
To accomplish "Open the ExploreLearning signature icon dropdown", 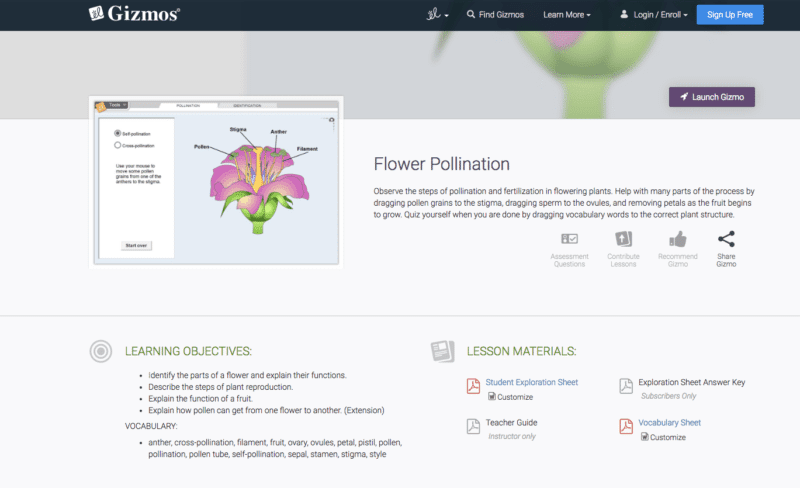I will point(437,14).
